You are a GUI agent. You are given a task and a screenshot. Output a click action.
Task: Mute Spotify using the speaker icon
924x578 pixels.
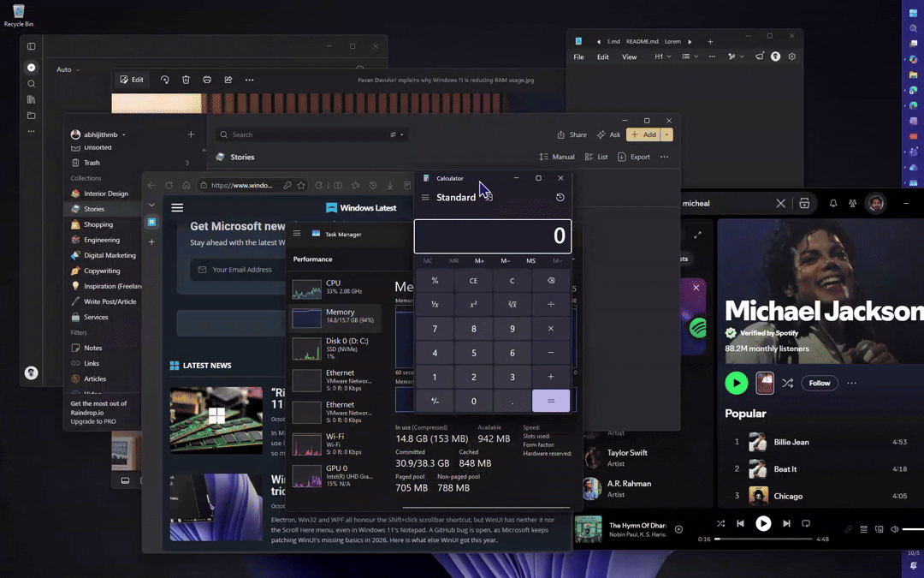click(894, 529)
